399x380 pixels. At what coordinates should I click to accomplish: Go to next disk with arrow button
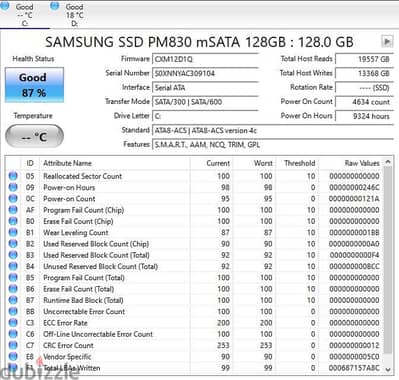click(387, 41)
